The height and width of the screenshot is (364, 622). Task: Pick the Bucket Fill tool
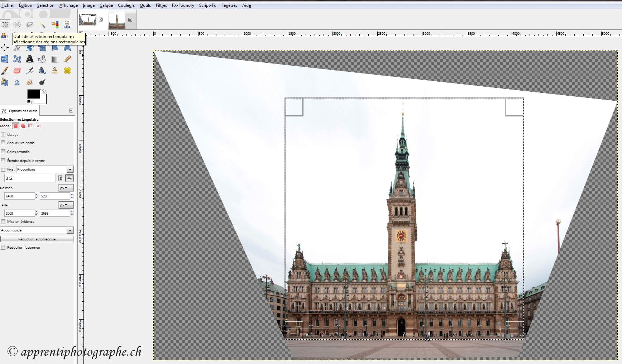(x=42, y=59)
